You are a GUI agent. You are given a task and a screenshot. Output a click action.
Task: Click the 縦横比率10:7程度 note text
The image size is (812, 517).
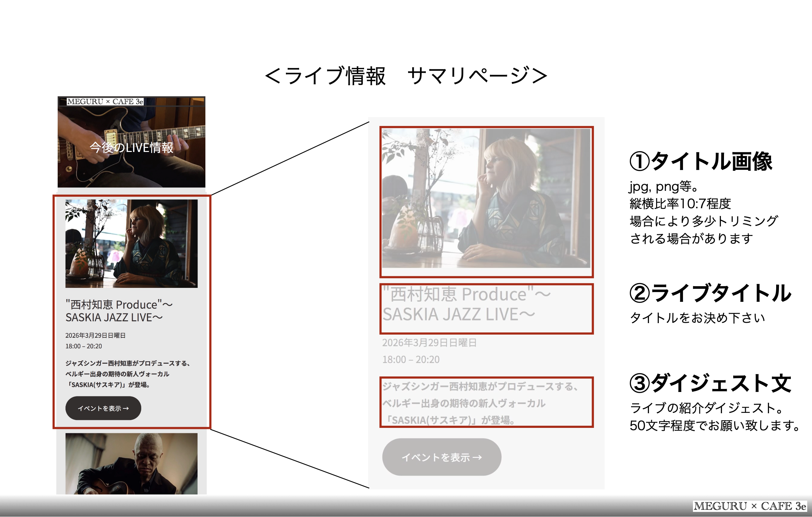coord(680,204)
